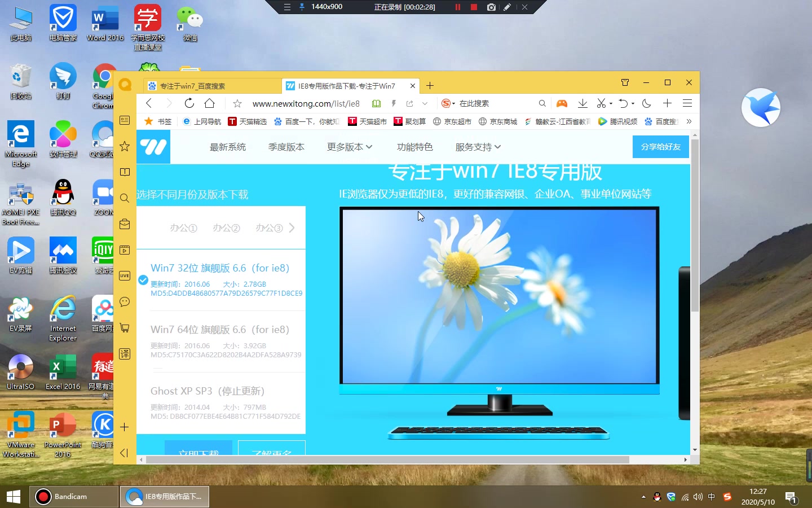Take a screenshot with the scissors tool
812x508 pixels.
pyautogui.click(x=601, y=103)
